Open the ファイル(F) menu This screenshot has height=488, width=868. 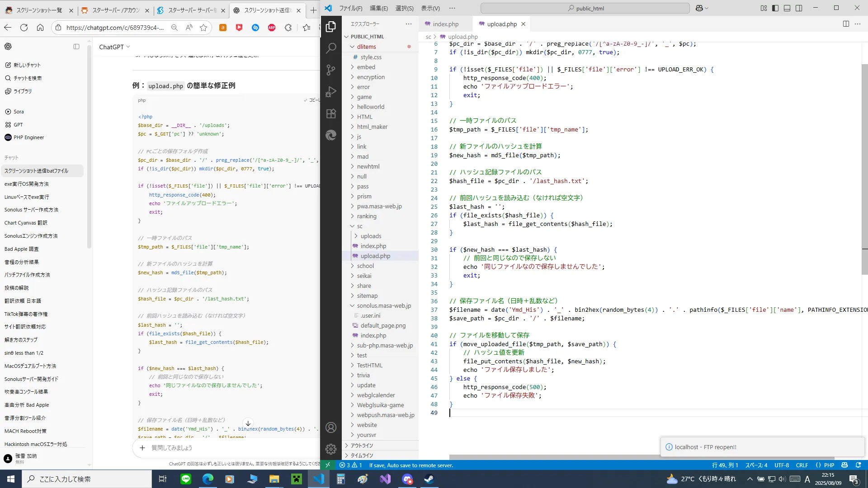coord(351,8)
